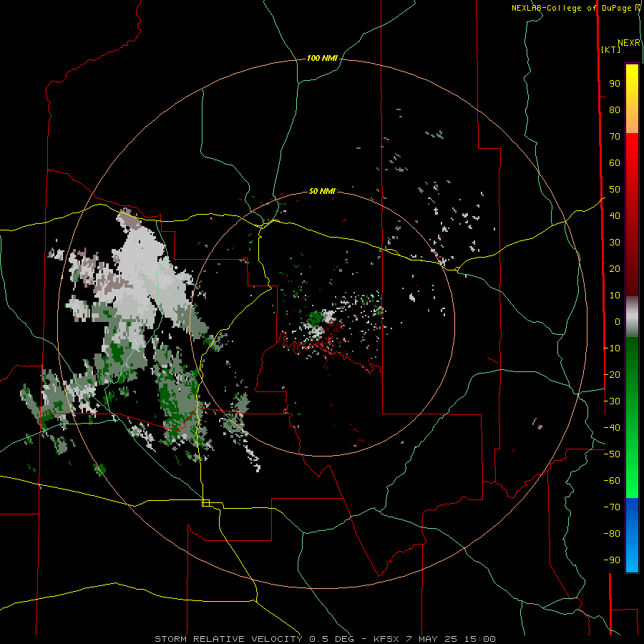Click the positive 70 value on the velocity scale
Viewport: 644px width, 644px height.
615,137
